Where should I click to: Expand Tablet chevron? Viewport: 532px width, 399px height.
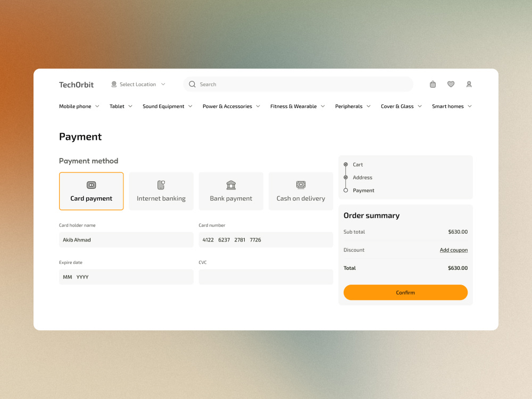click(x=130, y=106)
